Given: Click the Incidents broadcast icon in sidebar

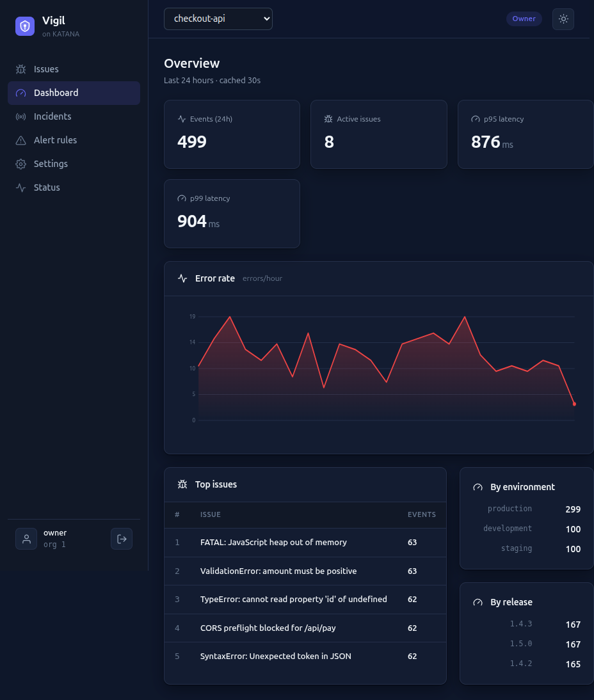Looking at the screenshot, I should coord(20,116).
